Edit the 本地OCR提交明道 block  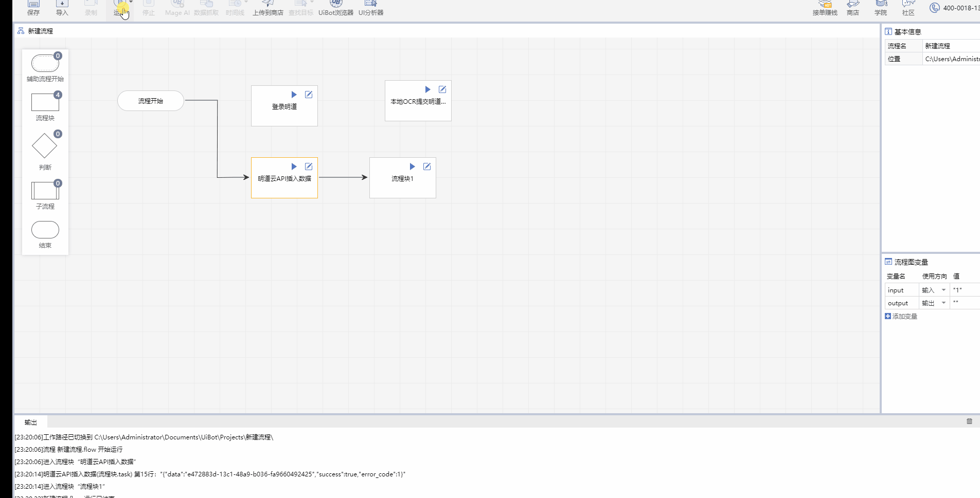click(442, 89)
